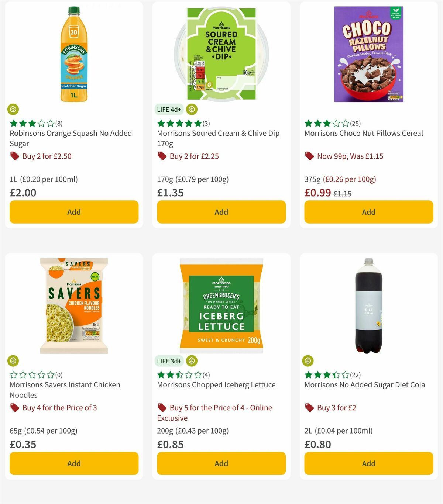Open Morrisons Chopped Iceberg Lettuce details
Viewport: 443px width, 504px height.
point(216,384)
